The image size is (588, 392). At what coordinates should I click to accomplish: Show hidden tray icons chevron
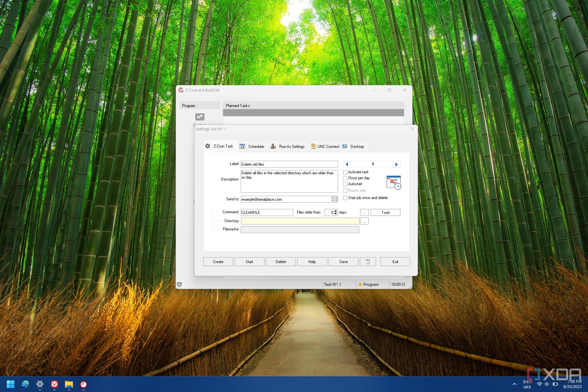(514, 384)
